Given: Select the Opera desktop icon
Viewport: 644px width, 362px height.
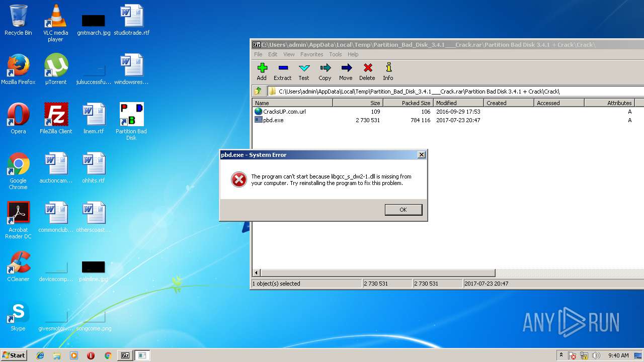Looking at the screenshot, I should pyautogui.click(x=18, y=119).
